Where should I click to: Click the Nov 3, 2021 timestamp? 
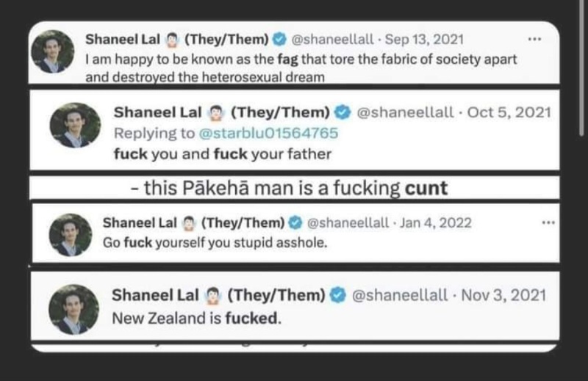(x=503, y=295)
